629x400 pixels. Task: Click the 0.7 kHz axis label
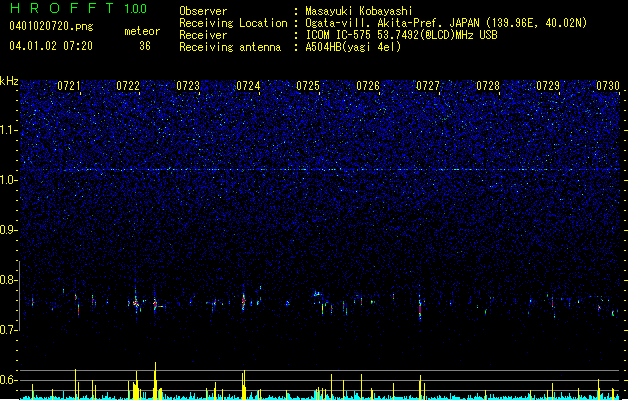(9, 330)
